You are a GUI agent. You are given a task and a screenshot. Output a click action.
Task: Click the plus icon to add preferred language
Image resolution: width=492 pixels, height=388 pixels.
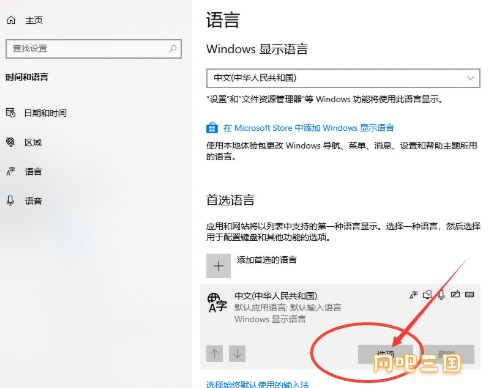pos(218,266)
